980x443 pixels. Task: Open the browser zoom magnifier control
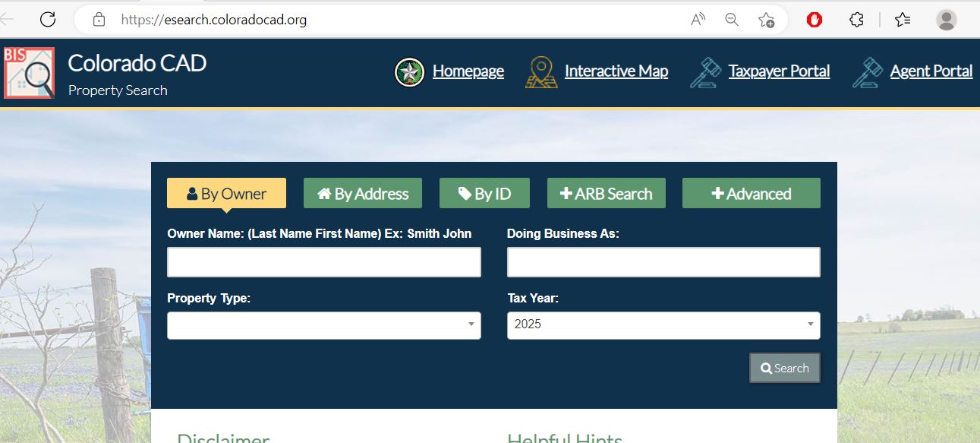click(x=732, y=20)
